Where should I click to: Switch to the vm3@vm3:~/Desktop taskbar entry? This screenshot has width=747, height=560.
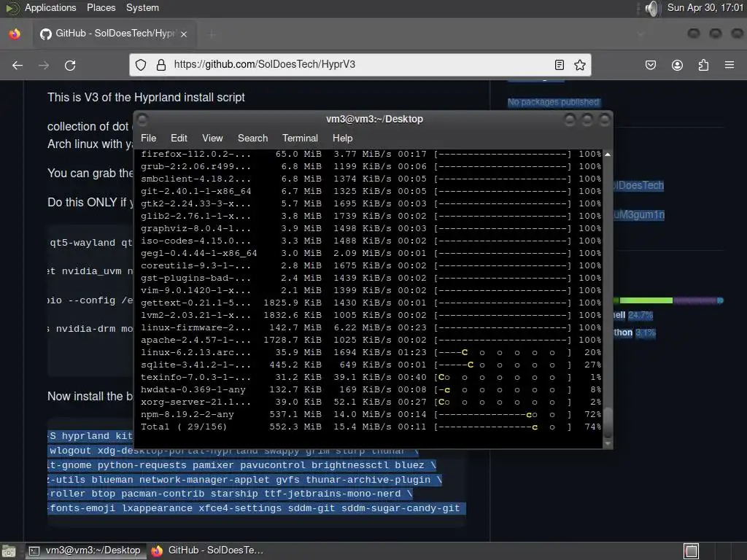85,551
